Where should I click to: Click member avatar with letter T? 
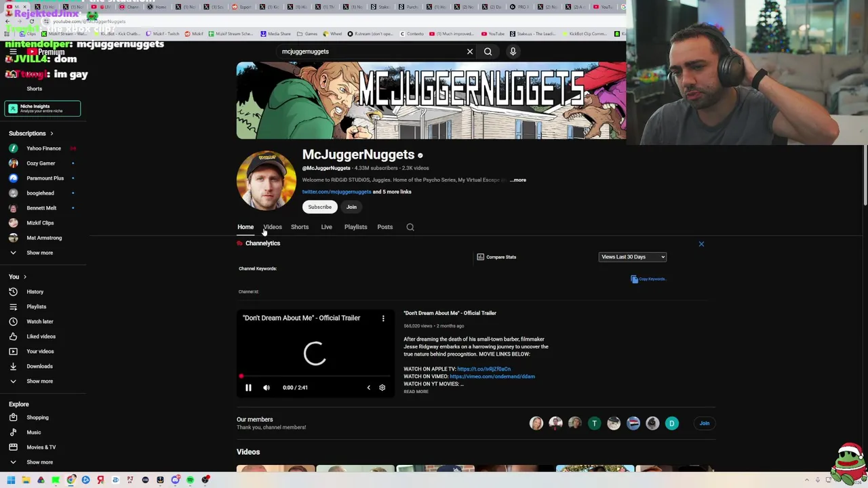click(594, 424)
